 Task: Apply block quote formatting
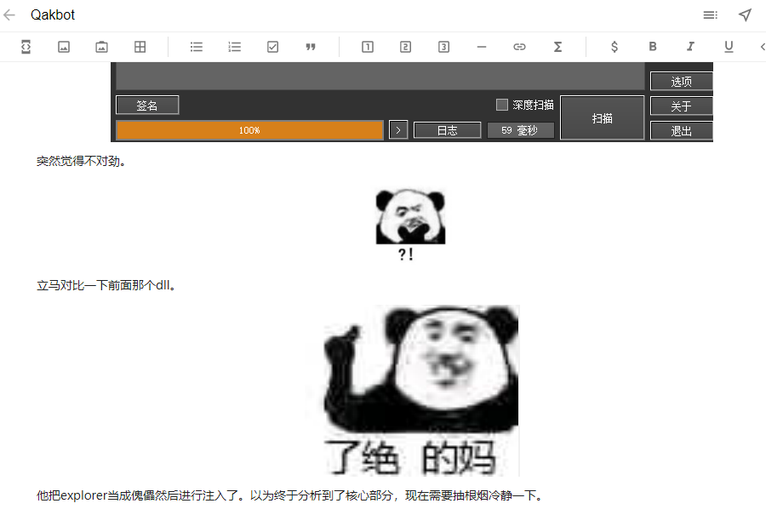click(311, 47)
